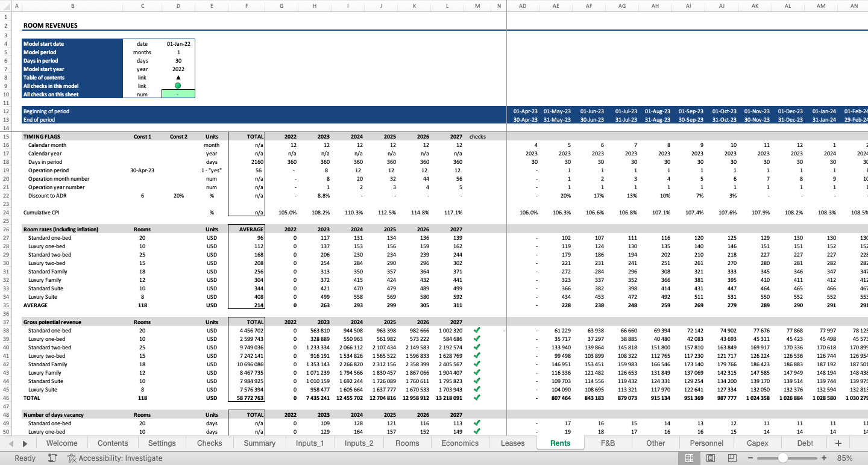Image resolution: width=868 pixels, height=465 pixels.
Task: Open the Debt sheet tab
Action: [x=805, y=443]
